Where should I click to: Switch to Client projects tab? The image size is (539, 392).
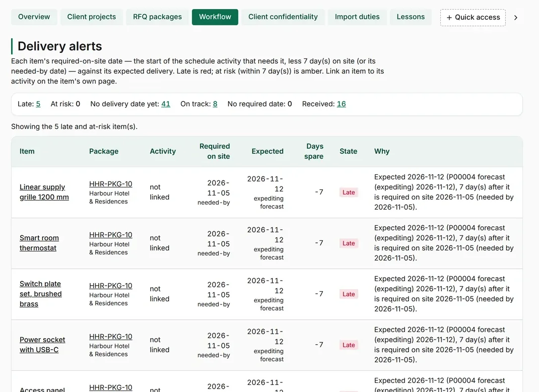pos(92,17)
